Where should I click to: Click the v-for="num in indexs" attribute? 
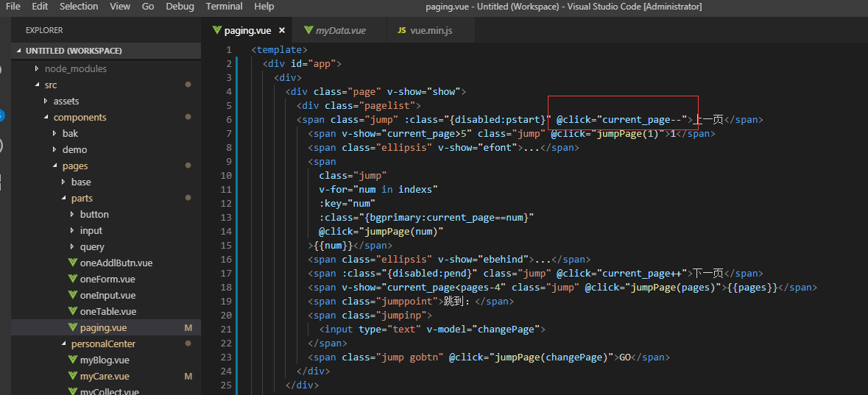[x=378, y=189]
